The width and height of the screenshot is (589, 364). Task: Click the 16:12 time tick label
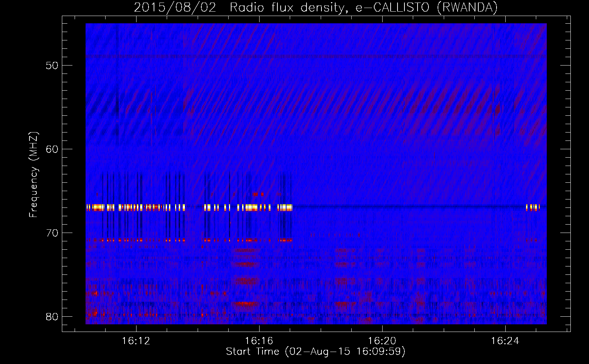136,341
